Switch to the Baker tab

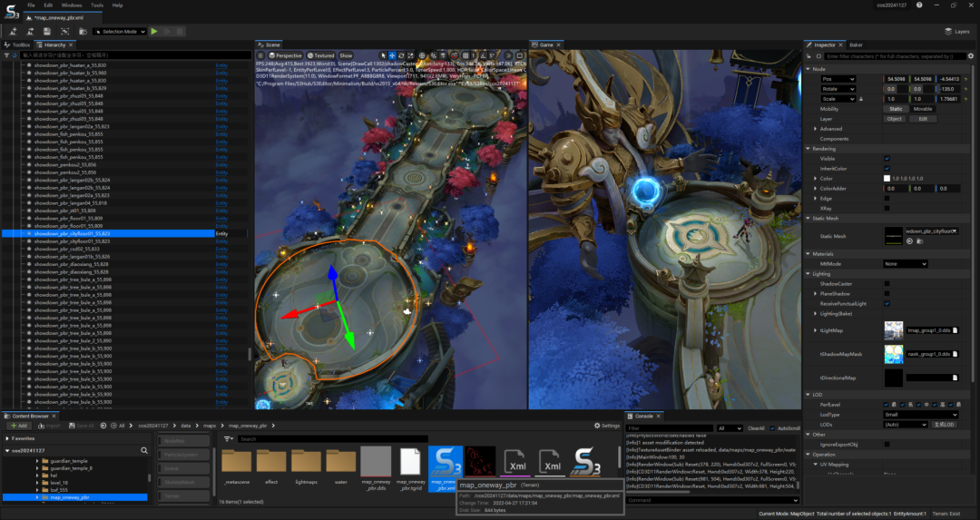click(856, 45)
